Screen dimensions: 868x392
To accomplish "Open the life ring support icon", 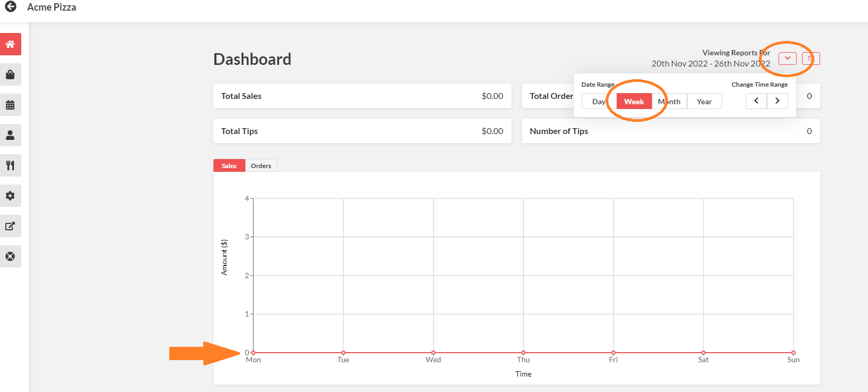I will (x=10, y=256).
